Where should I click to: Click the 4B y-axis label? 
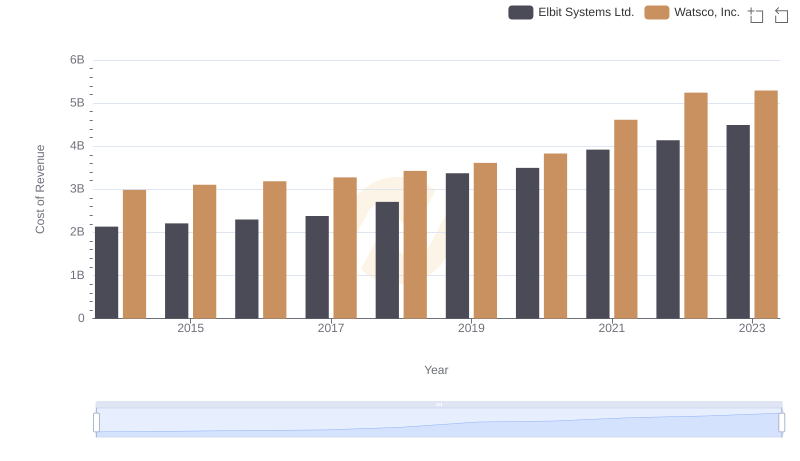77,146
